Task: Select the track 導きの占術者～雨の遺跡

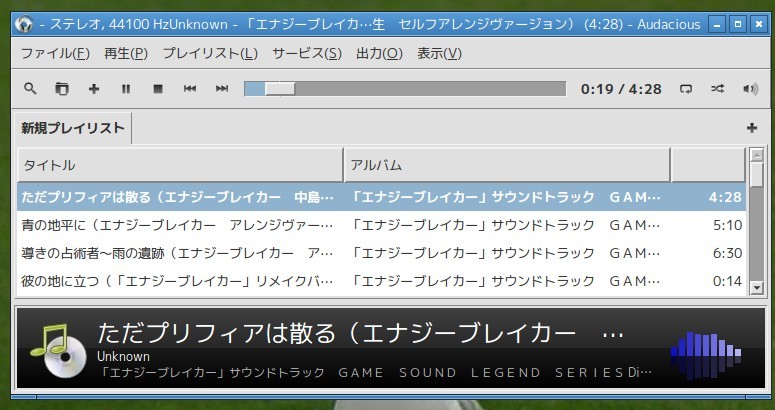Action: (178, 253)
